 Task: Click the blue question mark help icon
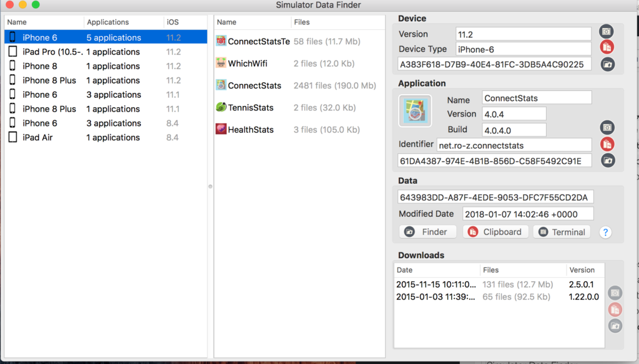(x=605, y=232)
